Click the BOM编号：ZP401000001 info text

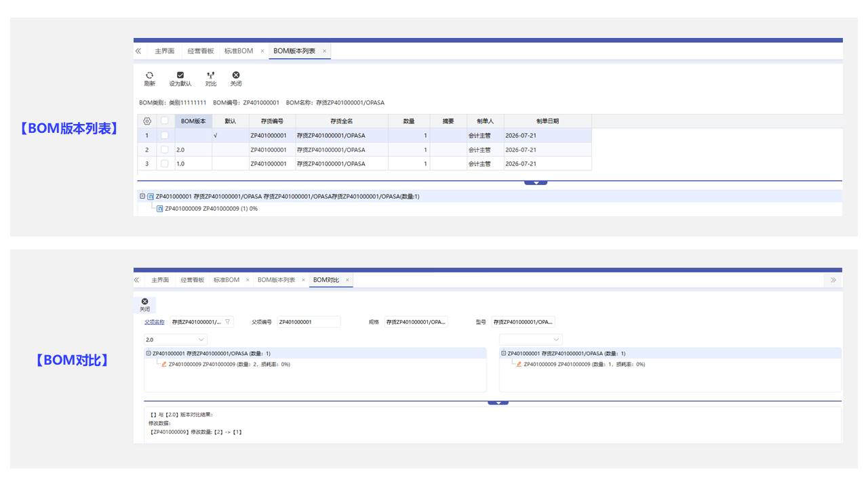(246, 103)
